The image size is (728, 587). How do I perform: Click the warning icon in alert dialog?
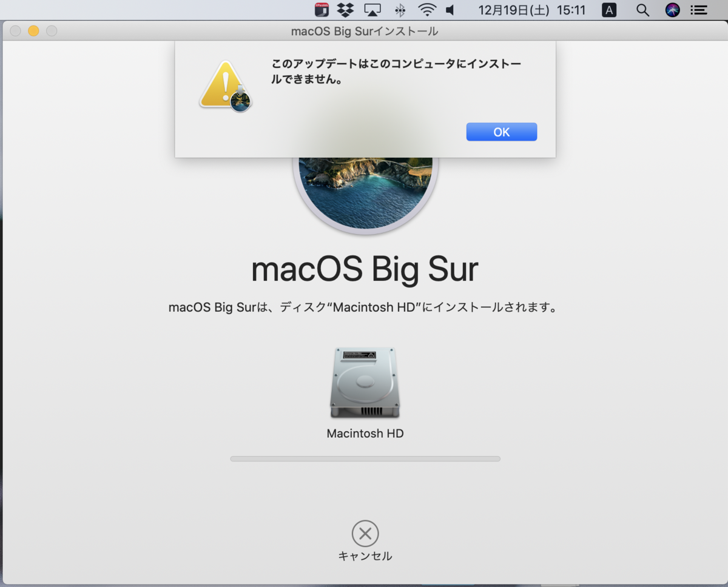pos(226,86)
